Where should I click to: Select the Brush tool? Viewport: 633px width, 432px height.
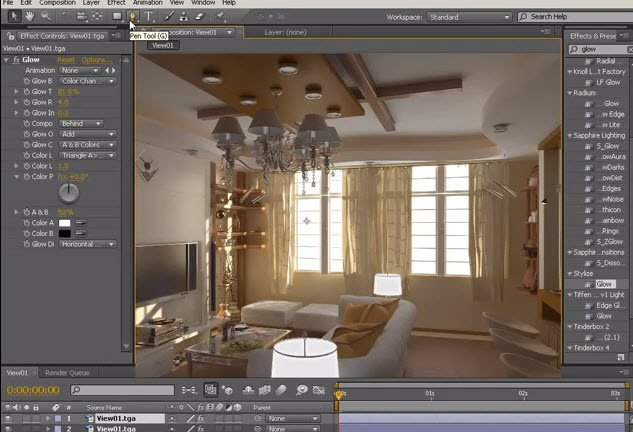point(171,16)
